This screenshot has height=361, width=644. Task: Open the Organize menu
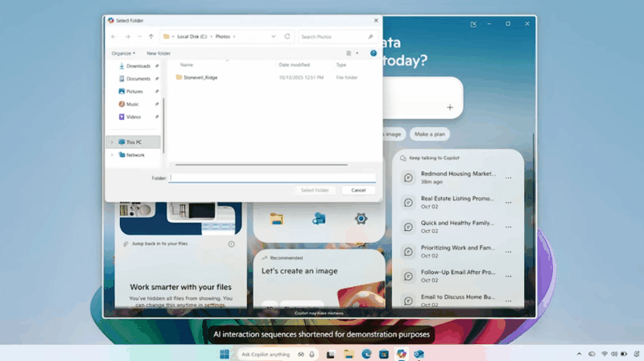tap(123, 53)
